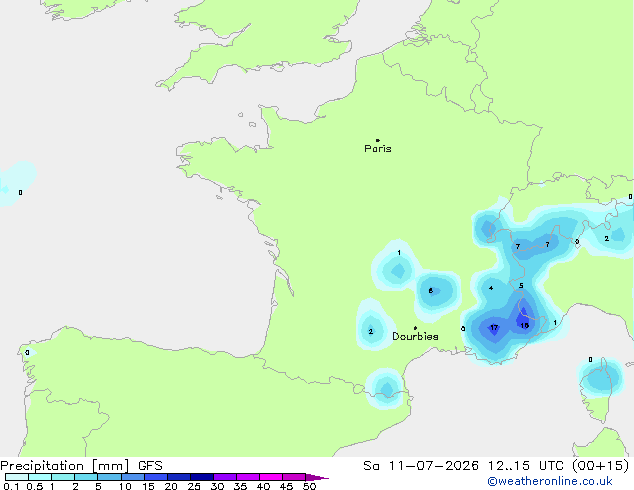The height and width of the screenshot is (490, 634).
Task: Click the '12..15 UTC (00+15)' time text
Action: point(558,466)
